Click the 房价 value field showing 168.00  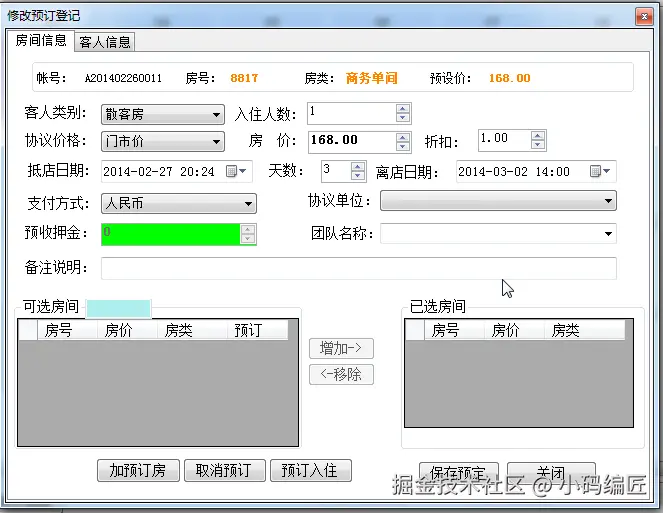coord(352,142)
